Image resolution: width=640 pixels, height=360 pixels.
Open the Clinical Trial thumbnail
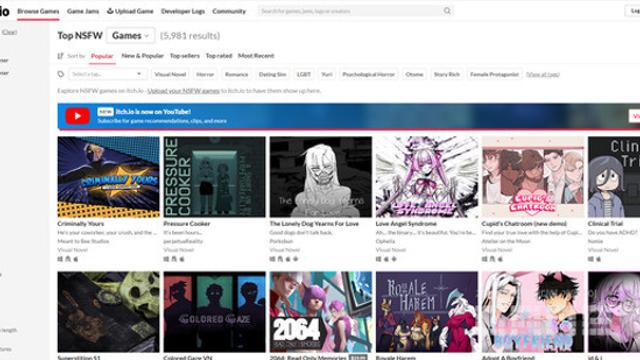(x=614, y=177)
